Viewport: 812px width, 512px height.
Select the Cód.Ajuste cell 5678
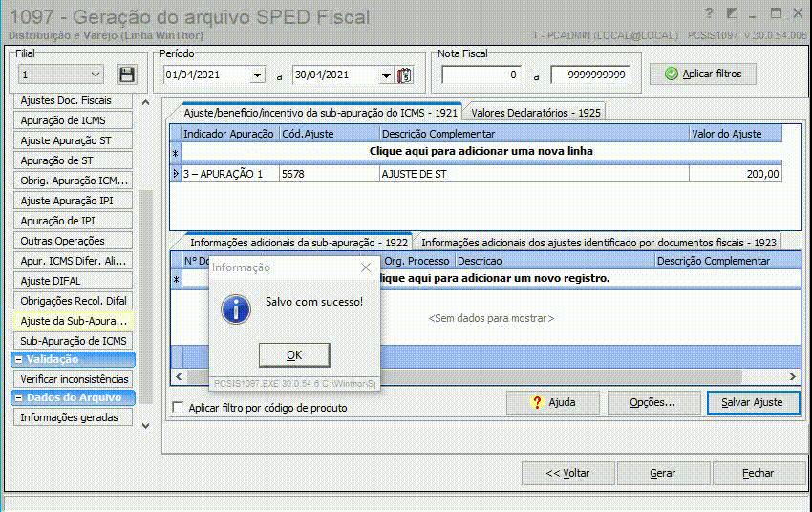(330, 174)
